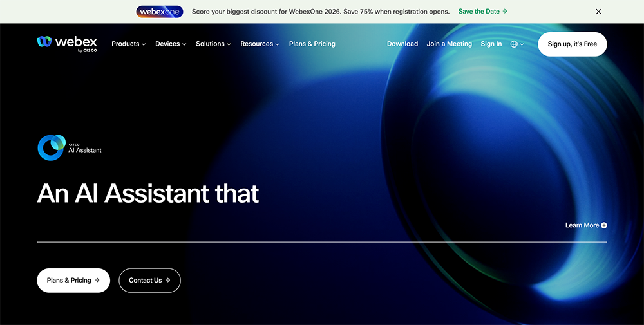Click the Sign up, it's Free button
This screenshot has width=644, height=325.
572,44
